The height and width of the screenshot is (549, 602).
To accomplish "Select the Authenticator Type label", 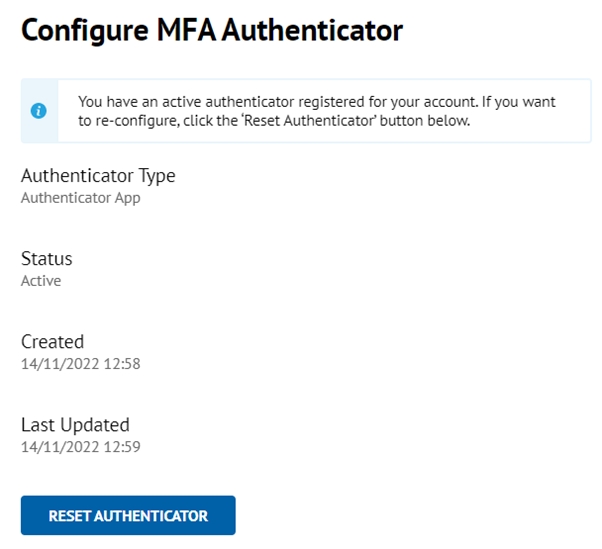I will tap(98, 176).
